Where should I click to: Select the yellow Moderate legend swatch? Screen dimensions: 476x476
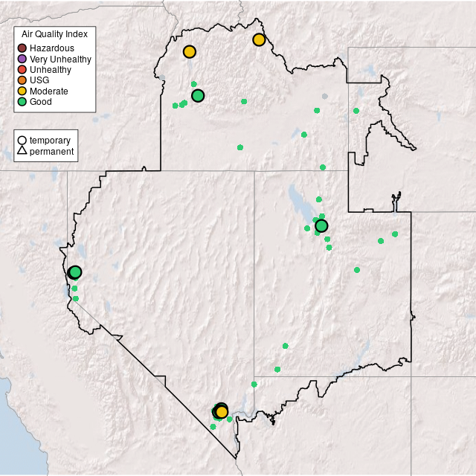(x=22, y=91)
